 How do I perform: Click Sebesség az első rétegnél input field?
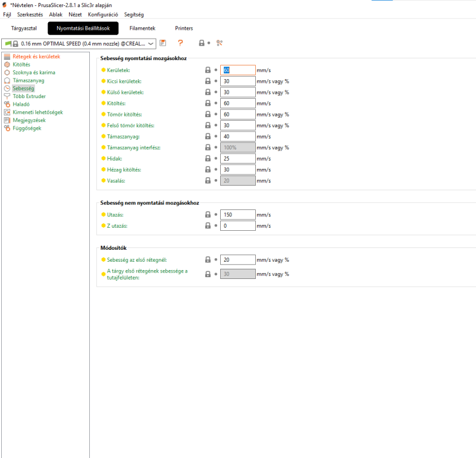(x=237, y=259)
